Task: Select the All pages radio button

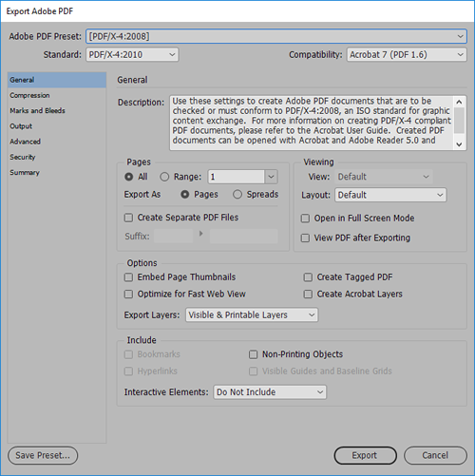Action: click(x=128, y=177)
